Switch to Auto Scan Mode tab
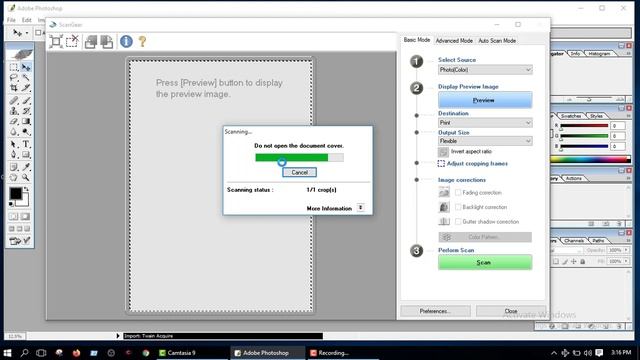This screenshot has width=640, height=360. 497,41
